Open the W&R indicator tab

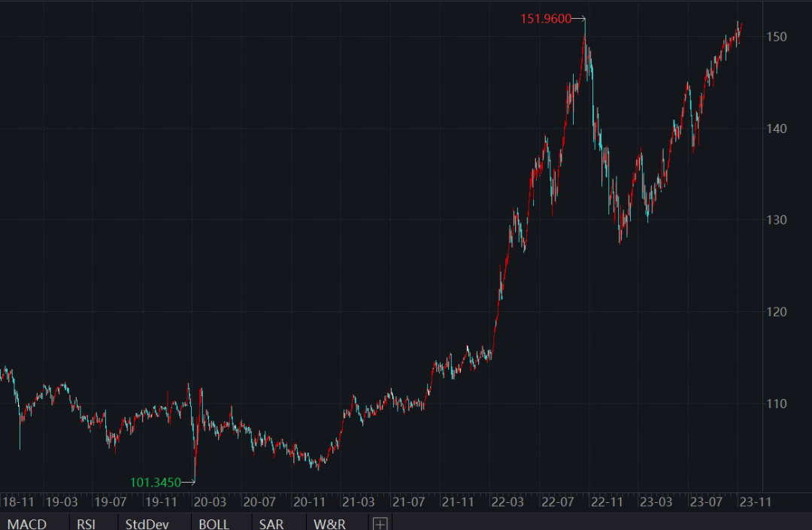tap(329, 524)
